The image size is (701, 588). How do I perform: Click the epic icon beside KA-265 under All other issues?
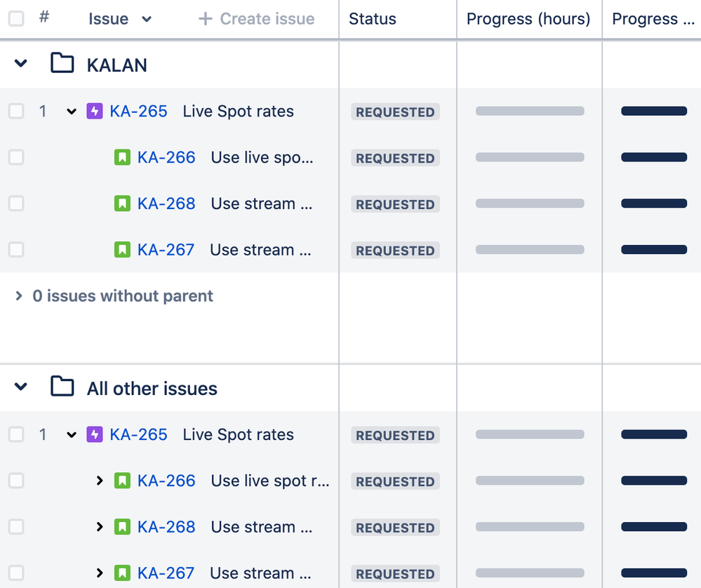pos(95,434)
